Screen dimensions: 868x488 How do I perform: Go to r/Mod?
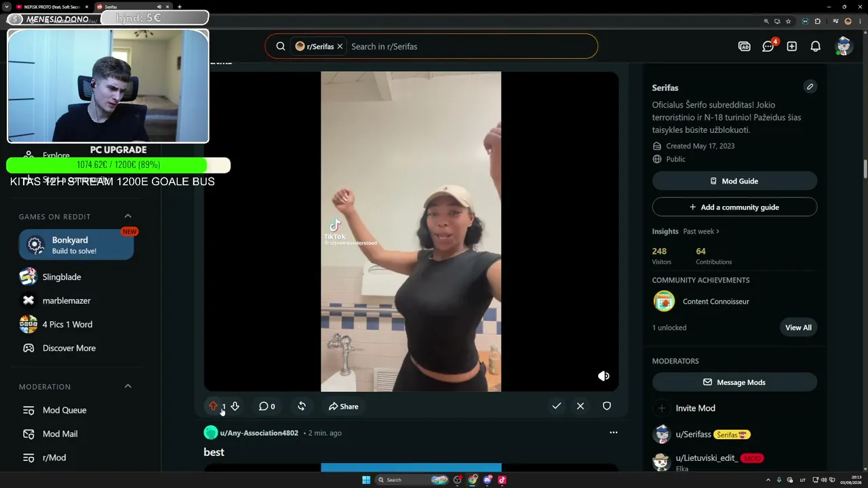tap(54, 457)
